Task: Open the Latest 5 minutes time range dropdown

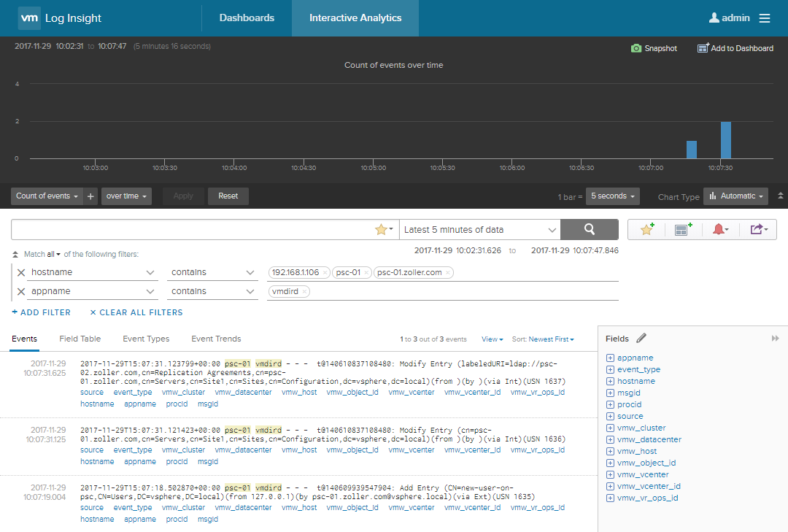Action: coord(479,229)
